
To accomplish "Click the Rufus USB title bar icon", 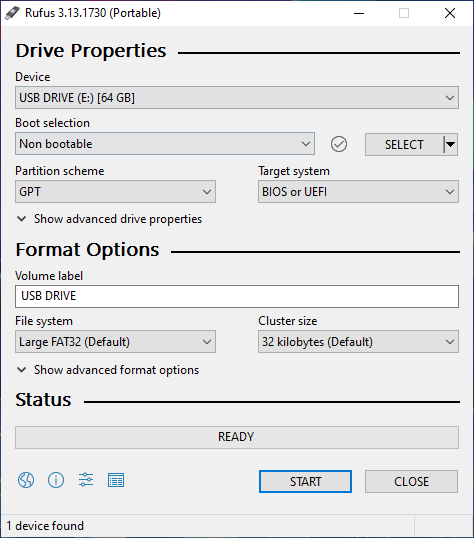I will pyautogui.click(x=12, y=13).
